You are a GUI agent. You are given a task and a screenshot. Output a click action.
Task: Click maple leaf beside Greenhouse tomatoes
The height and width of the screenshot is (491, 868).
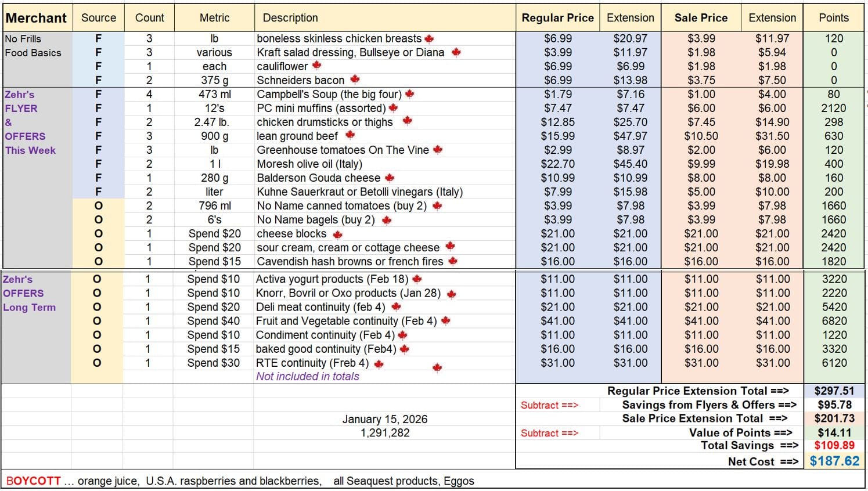click(438, 150)
